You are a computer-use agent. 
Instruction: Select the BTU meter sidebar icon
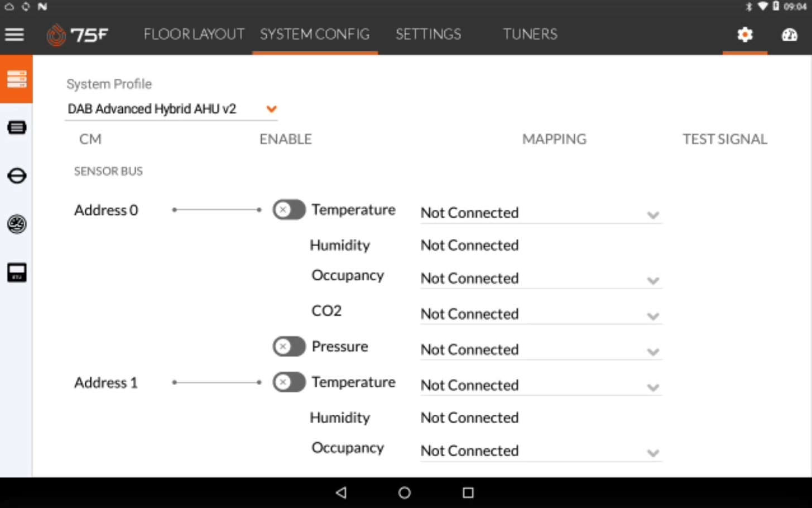tap(17, 272)
